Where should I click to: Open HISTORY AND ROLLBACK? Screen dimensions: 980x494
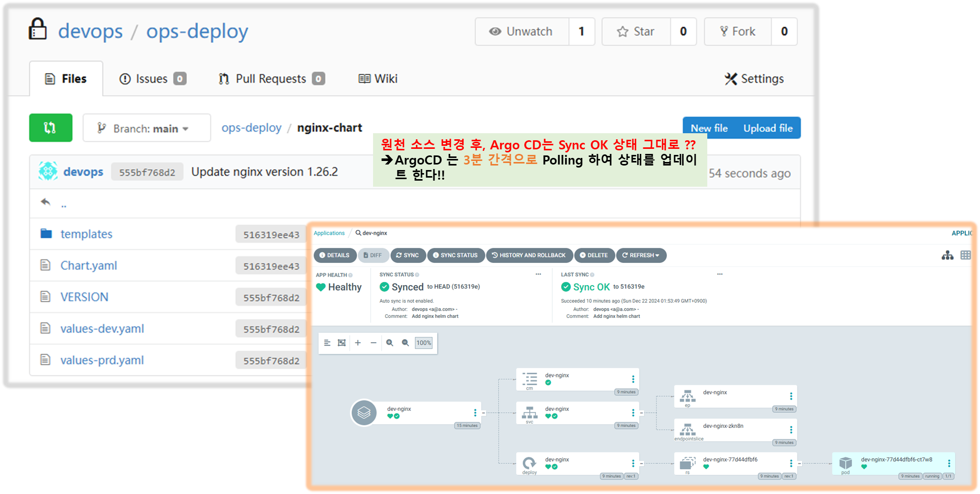click(529, 255)
